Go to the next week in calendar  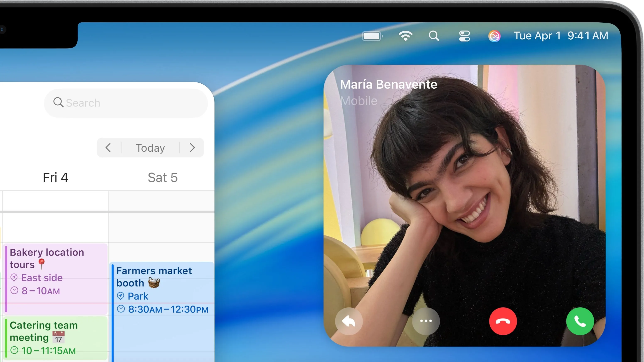pos(192,148)
